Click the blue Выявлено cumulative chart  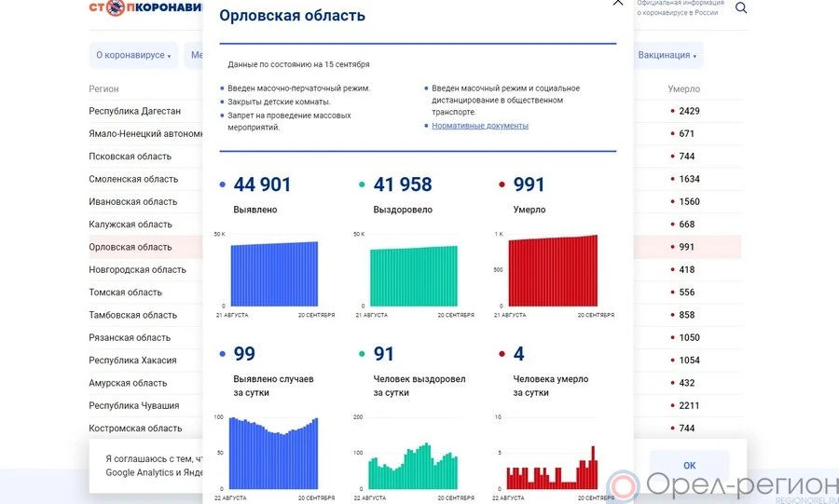273,273
